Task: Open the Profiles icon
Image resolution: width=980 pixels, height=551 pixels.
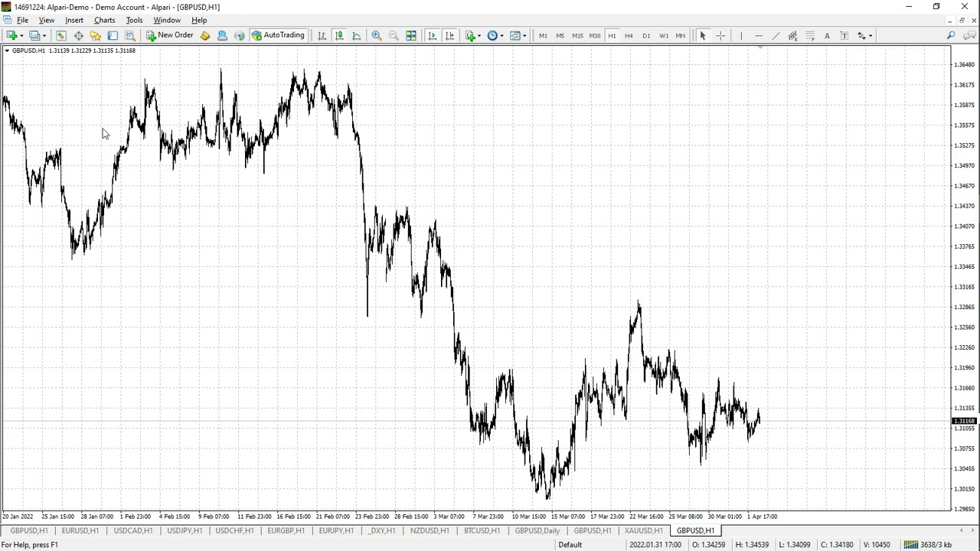Action: click(34, 35)
